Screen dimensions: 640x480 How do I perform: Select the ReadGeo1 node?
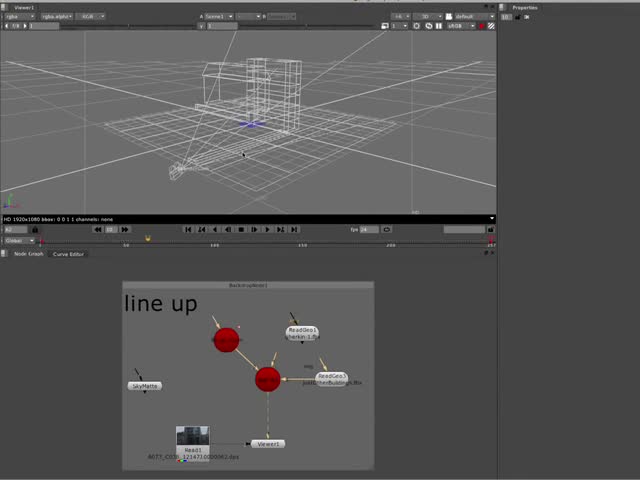(x=302, y=333)
